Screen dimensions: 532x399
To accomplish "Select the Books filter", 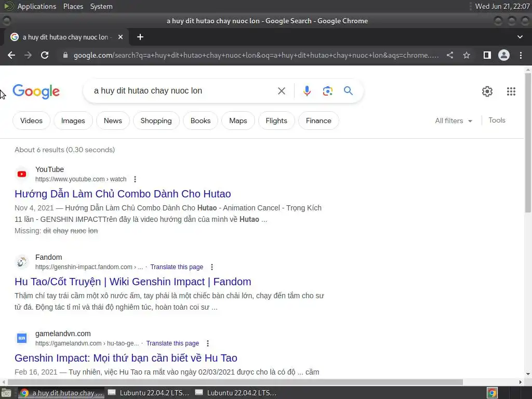I will click(201, 121).
